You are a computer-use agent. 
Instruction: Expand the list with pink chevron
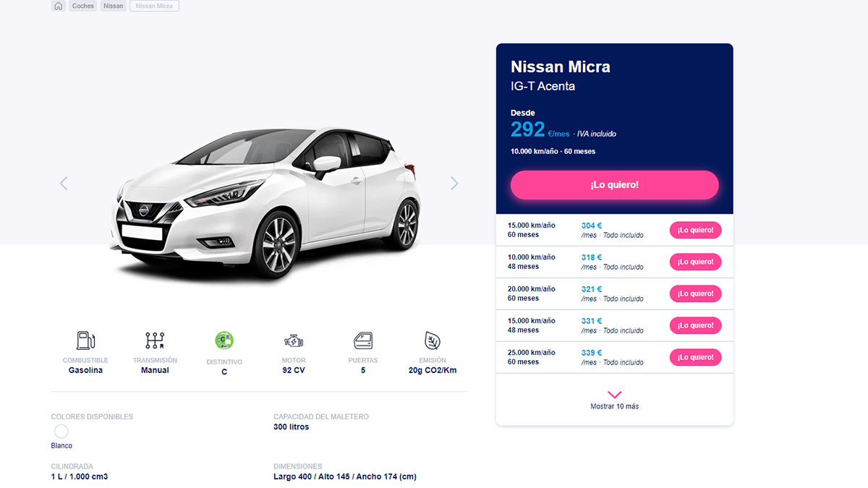[x=614, y=394]
